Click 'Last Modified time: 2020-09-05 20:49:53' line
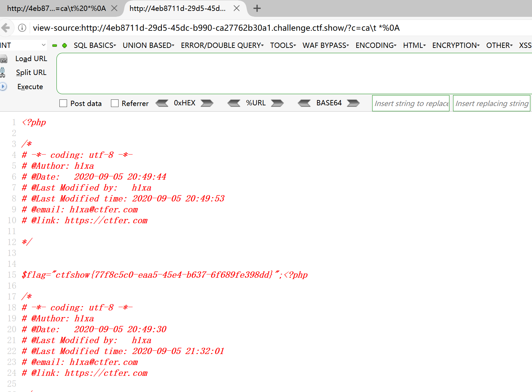This screenshot has height=392, width=532. [x=123, y=198]
